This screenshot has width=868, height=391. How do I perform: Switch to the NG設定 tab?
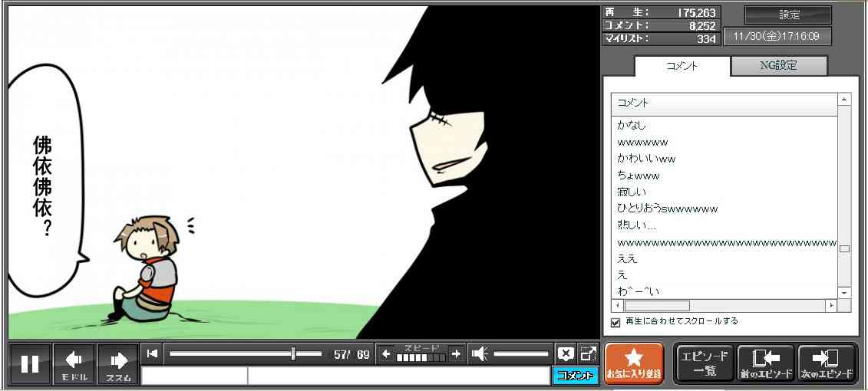point(778,66)
